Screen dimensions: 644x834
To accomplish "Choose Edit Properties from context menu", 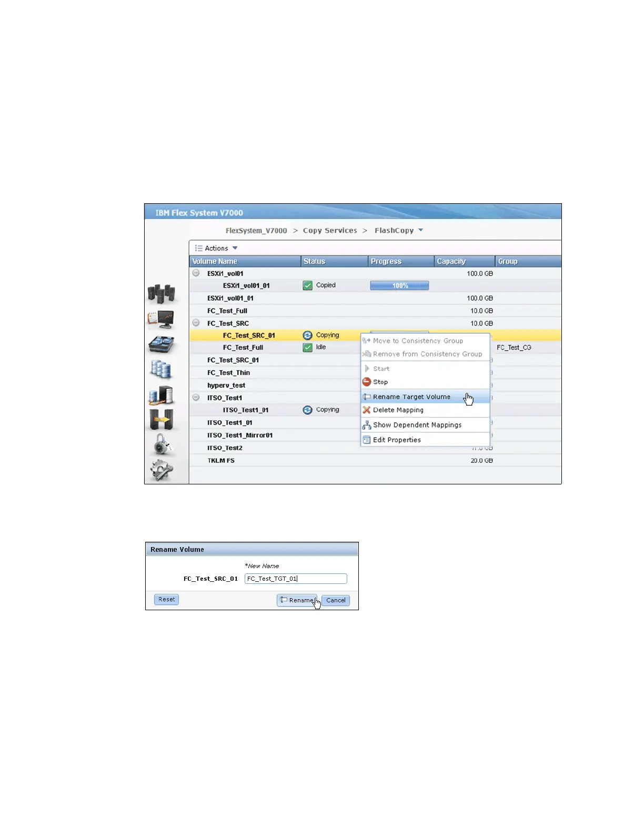I will [425, 440].
